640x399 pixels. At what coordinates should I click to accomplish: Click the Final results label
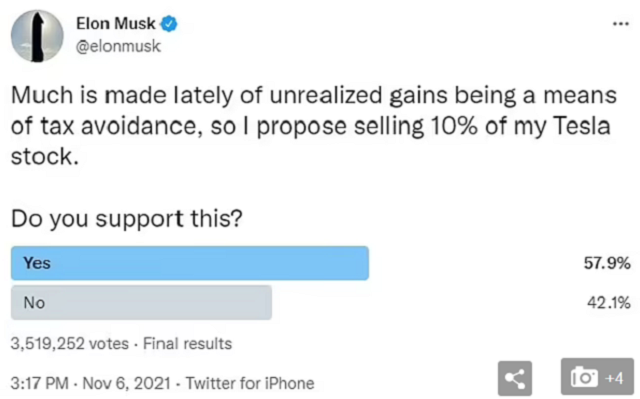pyautogui.click(x=187, y=344)
